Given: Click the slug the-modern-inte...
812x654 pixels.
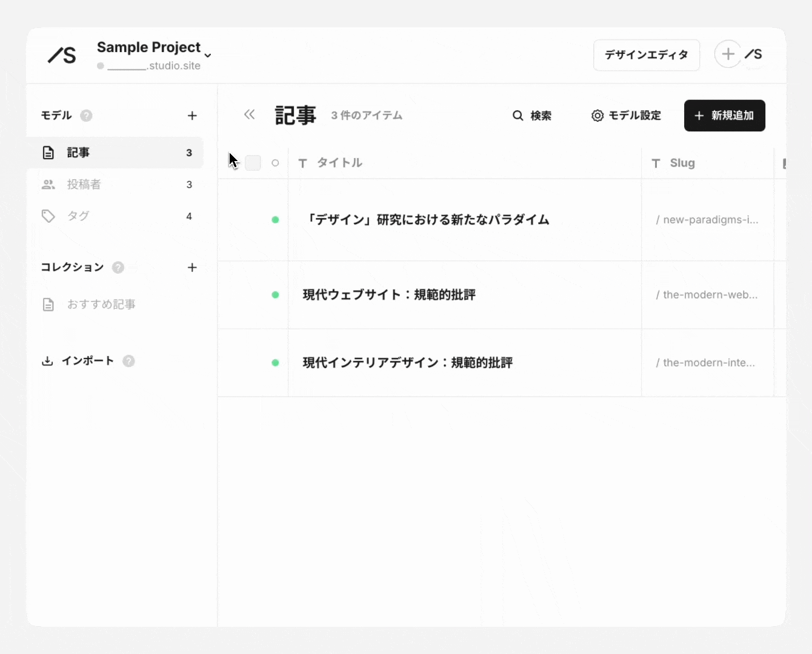Looking at the screenshot, I should pyautogui.click(x=705, y=363).
